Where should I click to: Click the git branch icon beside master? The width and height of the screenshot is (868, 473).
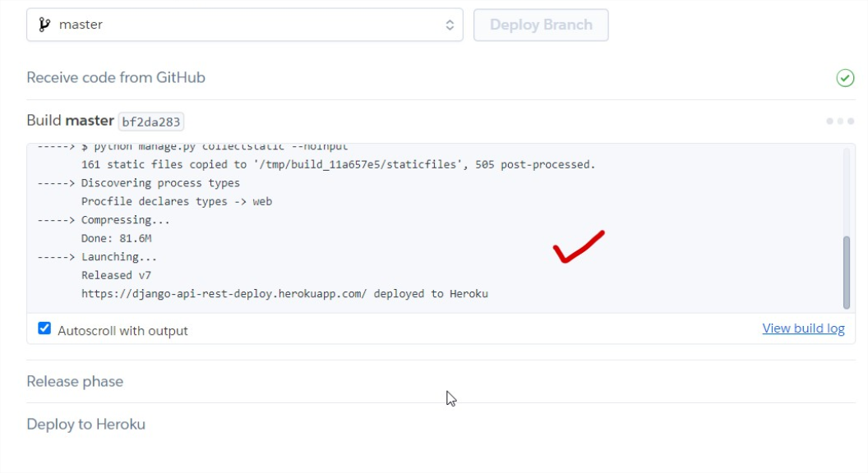coord(44,25)
